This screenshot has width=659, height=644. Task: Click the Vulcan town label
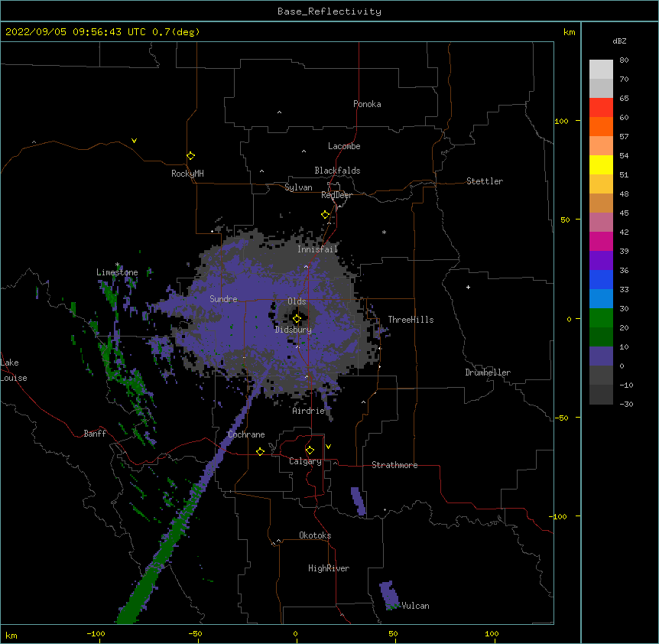coord(415,606)
